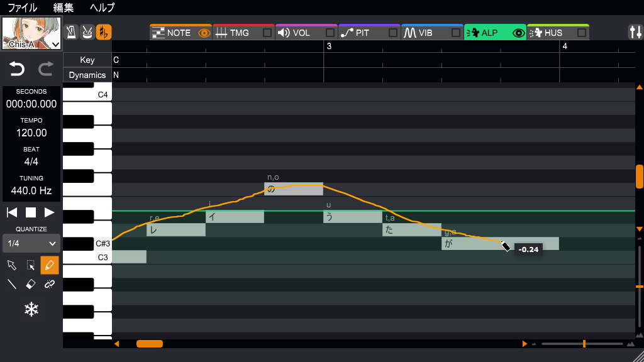Click the undo arrow
The width and height of the screenshot is (644, 362).
(17, 69)
